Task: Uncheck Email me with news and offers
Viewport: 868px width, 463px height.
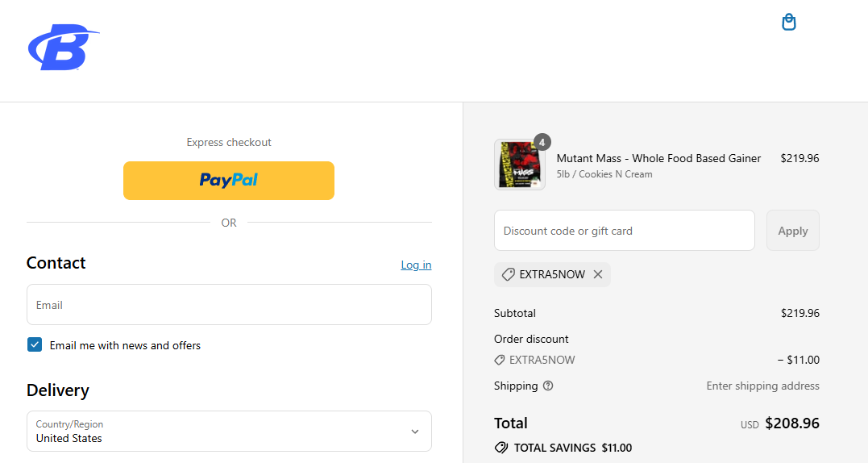Action: click(35, 344)
